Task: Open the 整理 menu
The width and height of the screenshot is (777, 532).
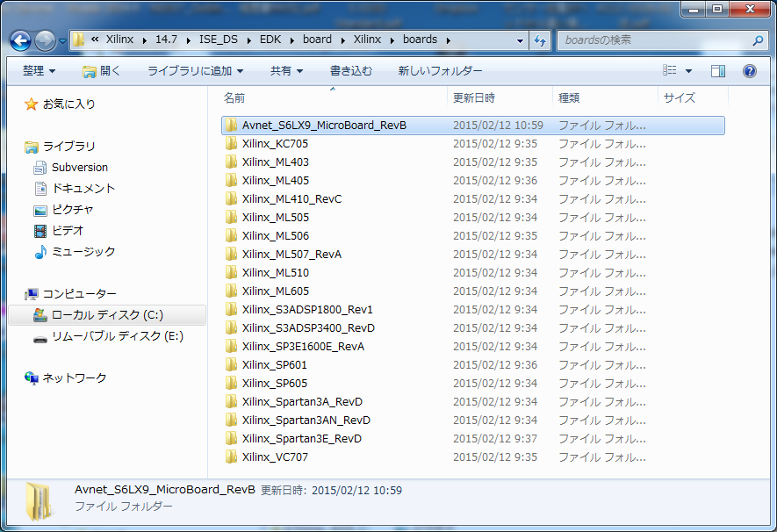Action: pyautogui.click(x=39, y=71)
